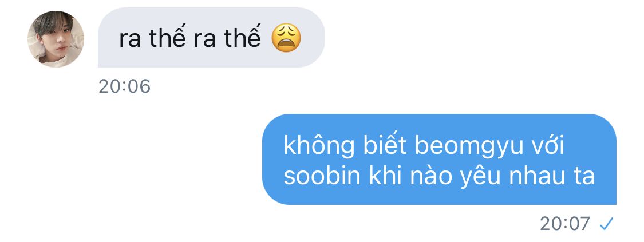Viewport: 644px width, 242px height.
Task: Open the sender's profile picture avatar
Action: 56,39
